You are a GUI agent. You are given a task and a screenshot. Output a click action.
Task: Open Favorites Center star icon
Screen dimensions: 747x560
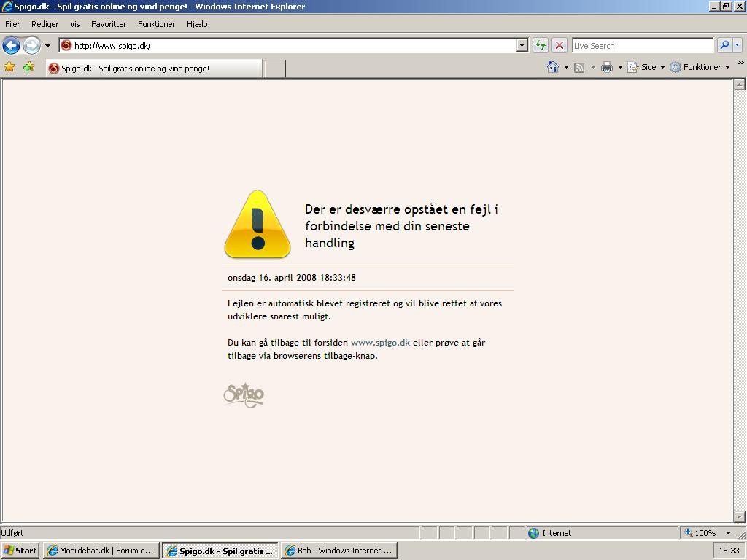(9, 67)
